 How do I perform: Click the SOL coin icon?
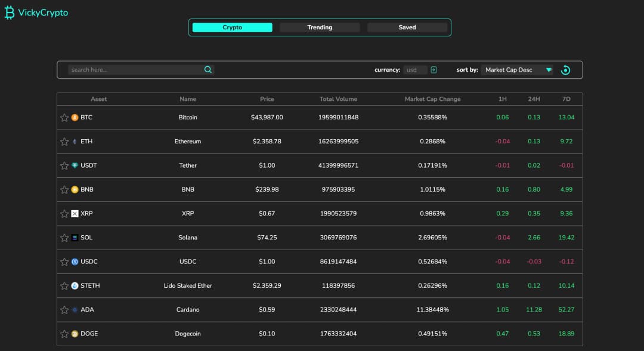[x=75, y=238]
